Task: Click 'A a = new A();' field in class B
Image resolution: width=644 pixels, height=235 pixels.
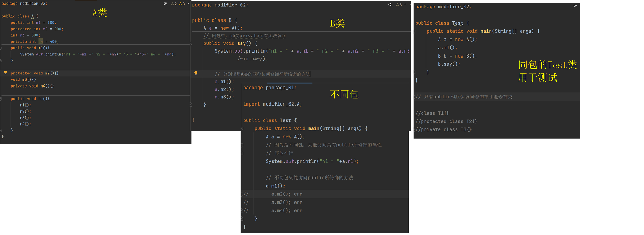Action: (x=223, y=28)
